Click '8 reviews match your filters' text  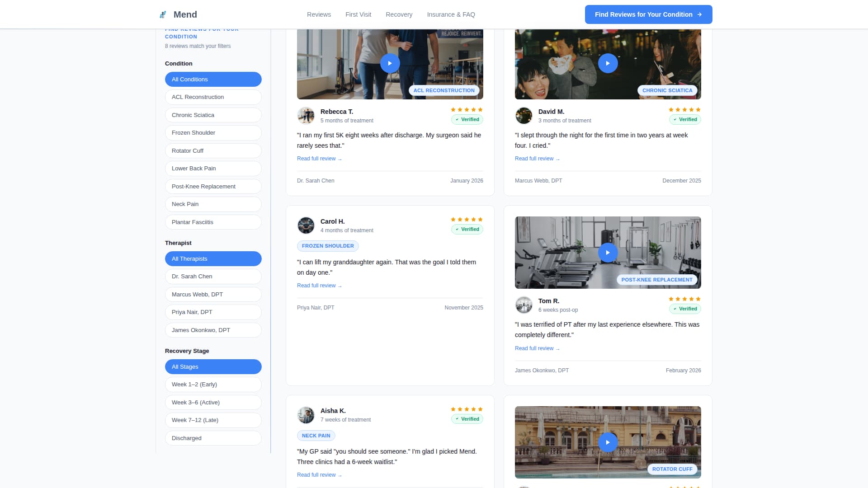(198, 46)
